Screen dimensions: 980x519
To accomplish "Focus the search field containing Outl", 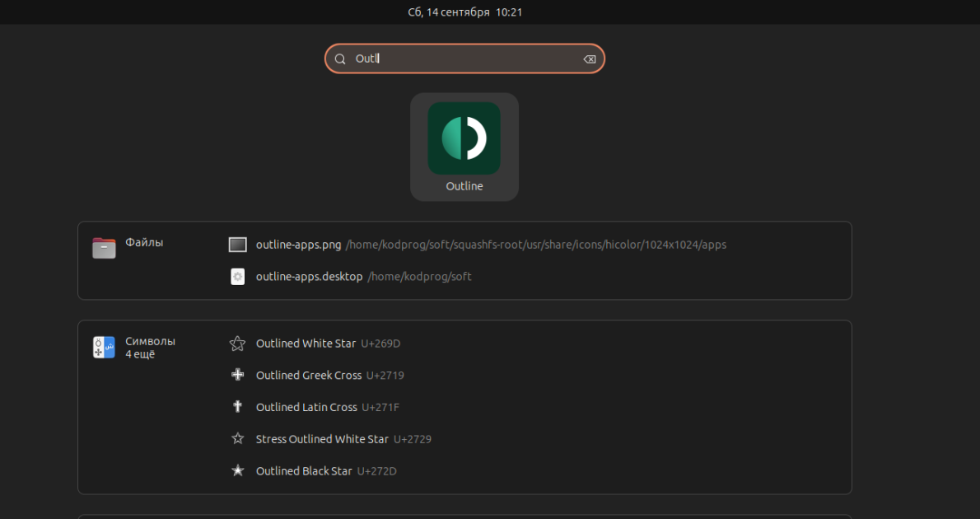I will pos(464,58).
